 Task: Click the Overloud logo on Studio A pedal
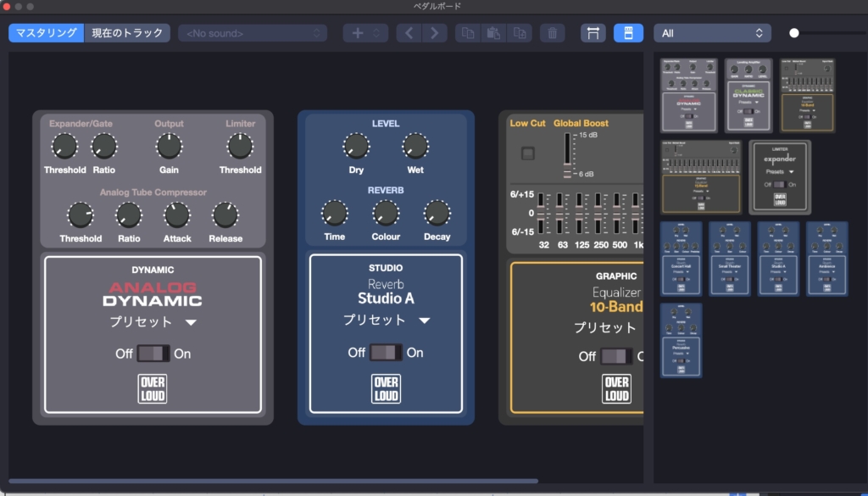[x=386, y=388]
